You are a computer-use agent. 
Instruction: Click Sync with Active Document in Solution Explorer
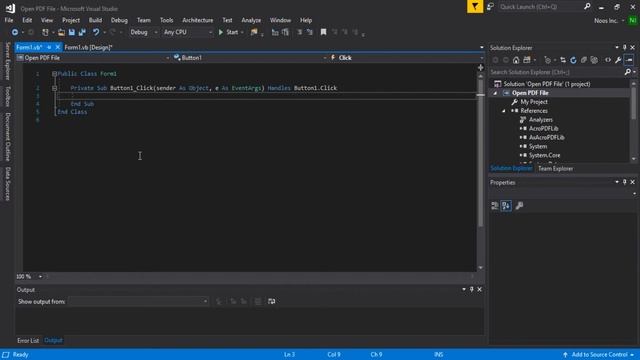point(563,60)
